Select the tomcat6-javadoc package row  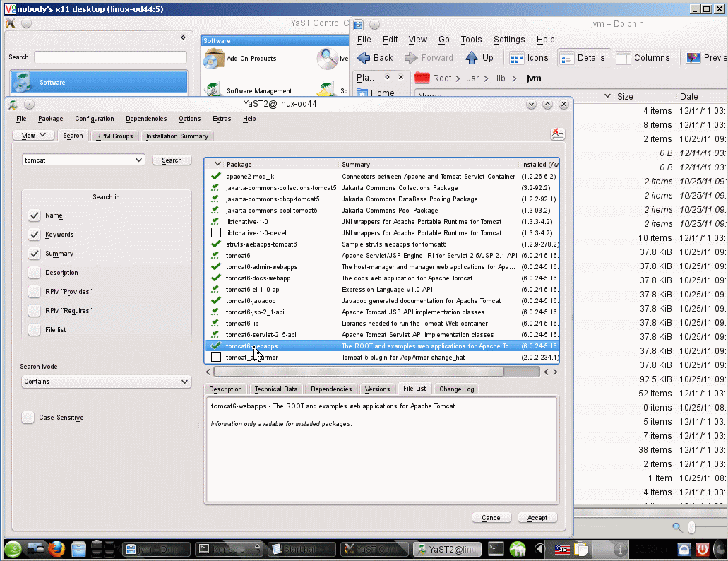click(x=381, y=301)
